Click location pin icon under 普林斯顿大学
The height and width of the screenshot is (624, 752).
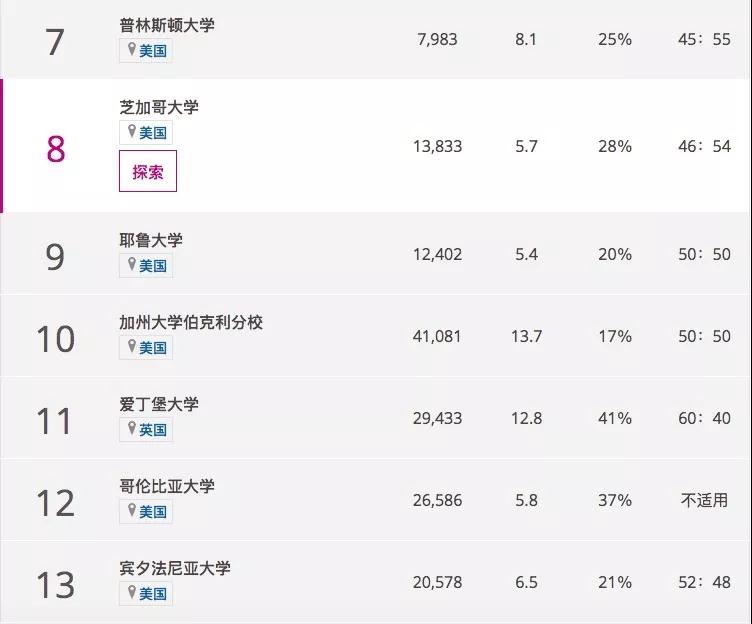click(130, 50)
